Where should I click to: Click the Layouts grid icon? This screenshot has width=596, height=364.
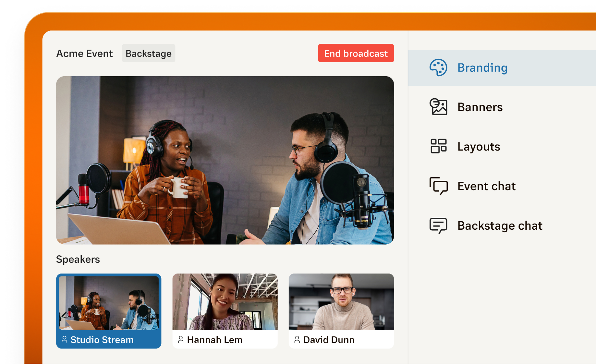(438, 146)
